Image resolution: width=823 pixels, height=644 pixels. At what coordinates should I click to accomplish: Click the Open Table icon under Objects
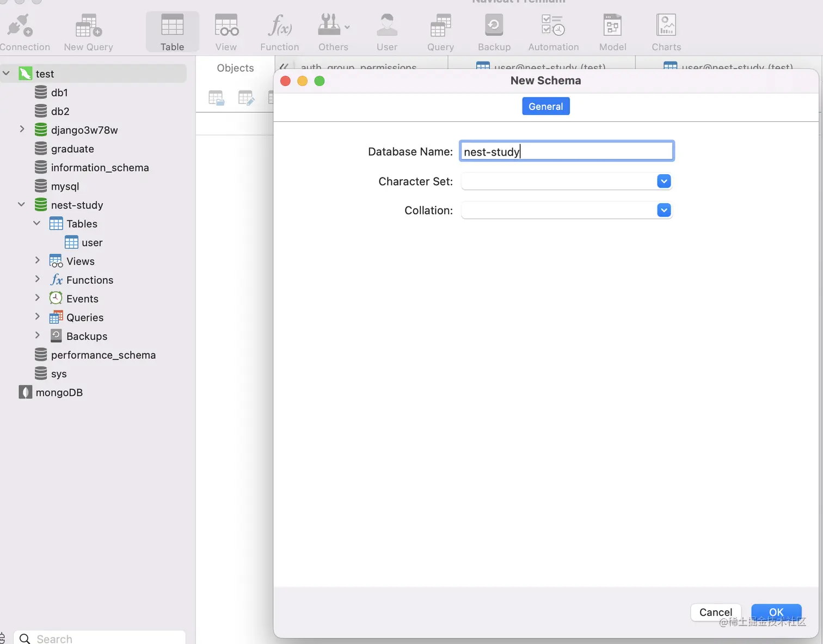pos(216,98)
